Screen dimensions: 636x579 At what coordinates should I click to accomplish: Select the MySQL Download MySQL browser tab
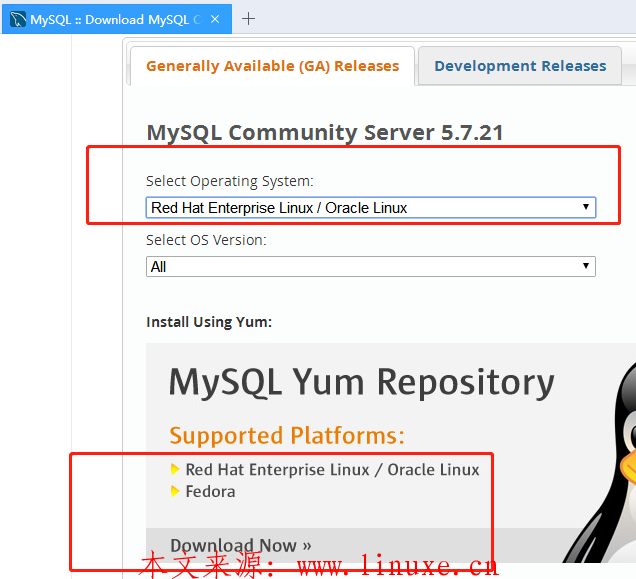tap(117, 19)
